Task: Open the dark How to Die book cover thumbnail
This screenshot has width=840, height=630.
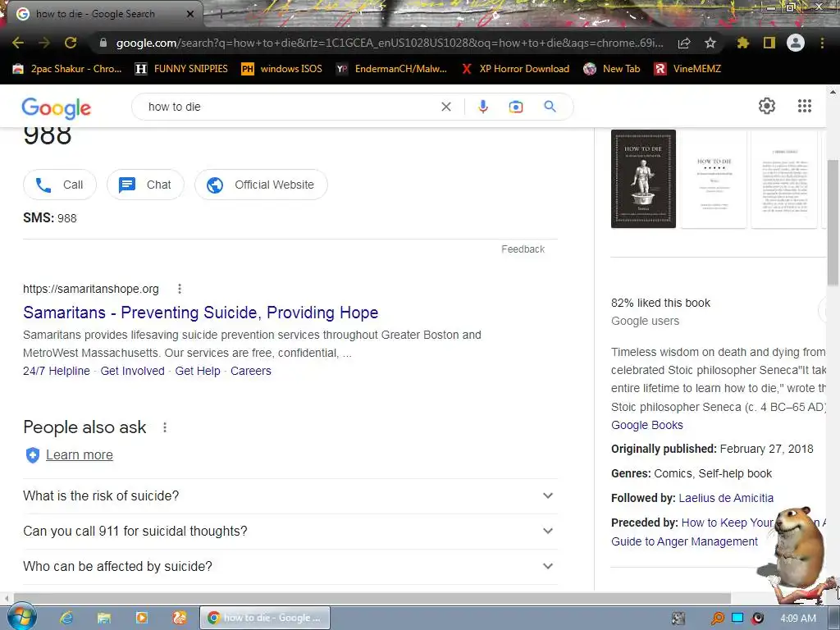Action: coord(643,178)
